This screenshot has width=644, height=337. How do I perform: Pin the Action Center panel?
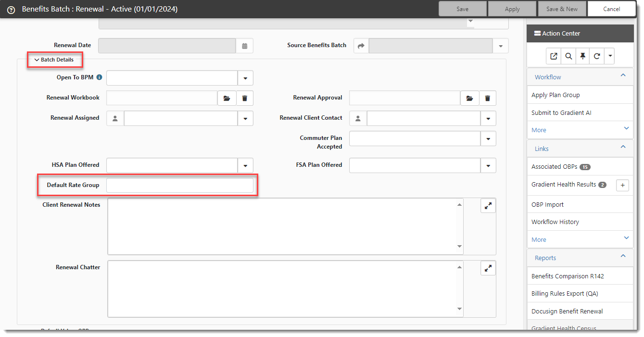click(582, 56)
